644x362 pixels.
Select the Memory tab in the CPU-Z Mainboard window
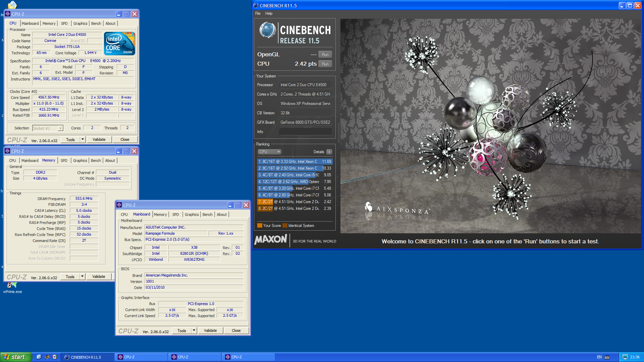(x=160, y=215)
